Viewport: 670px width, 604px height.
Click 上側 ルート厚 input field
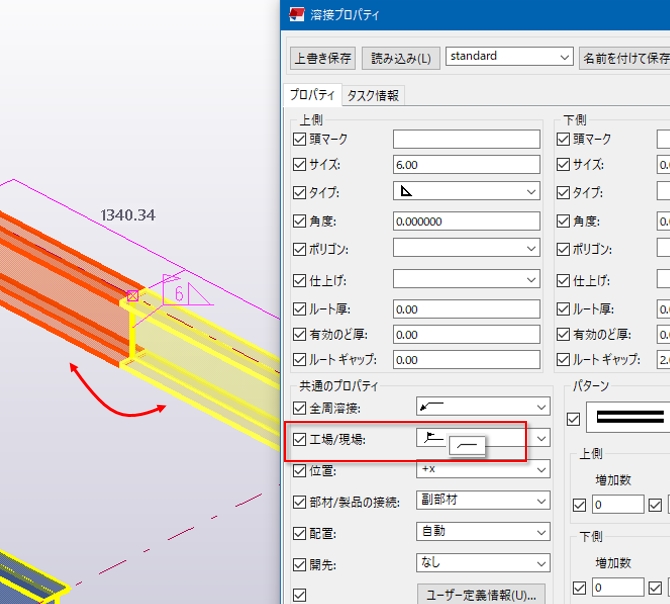tap(467, 309)
